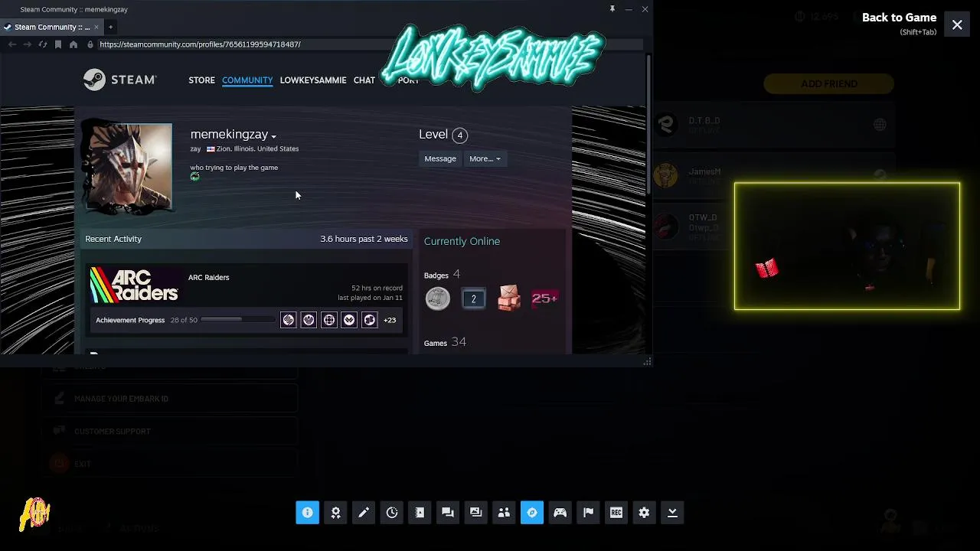
Task: Click the Level 4 badge circle
Action: (x=459, y=135)
